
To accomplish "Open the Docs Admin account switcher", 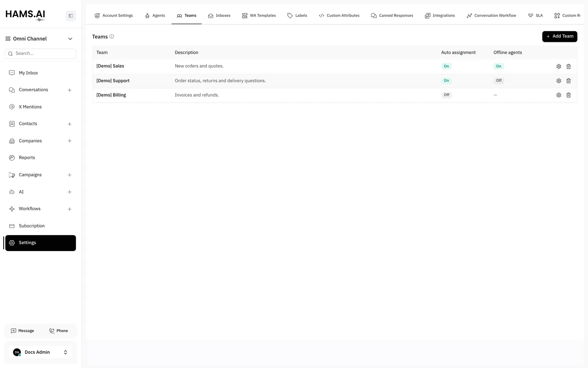I will point(40,352).
